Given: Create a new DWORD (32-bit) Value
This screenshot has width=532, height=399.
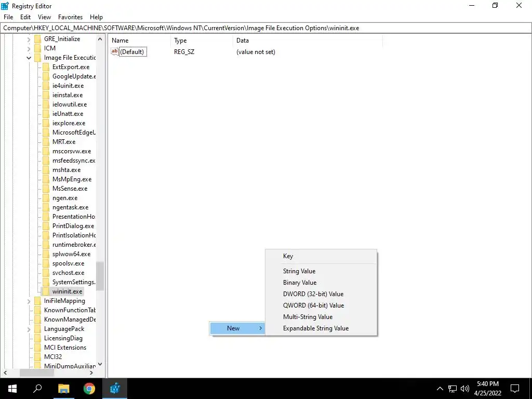Looking at the screenshot, I should click(321, 294).
